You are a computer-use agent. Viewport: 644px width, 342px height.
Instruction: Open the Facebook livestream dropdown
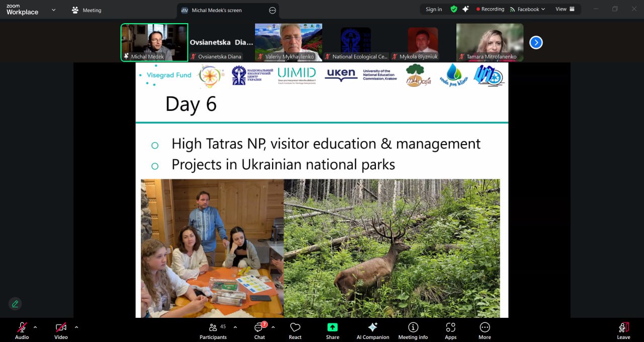[527, 9]
